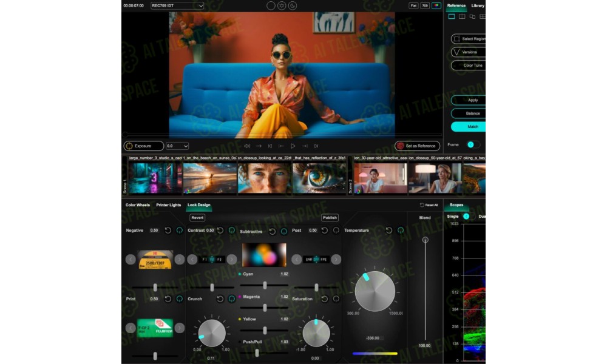Open the exposure value 0.0 dropdown

click(x=177, y=146)
